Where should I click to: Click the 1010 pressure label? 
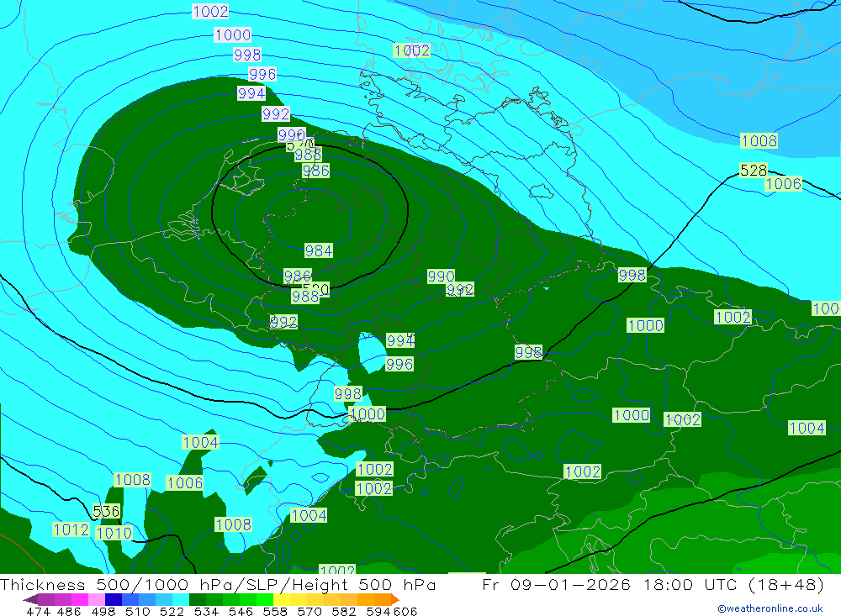click(114, 533)
